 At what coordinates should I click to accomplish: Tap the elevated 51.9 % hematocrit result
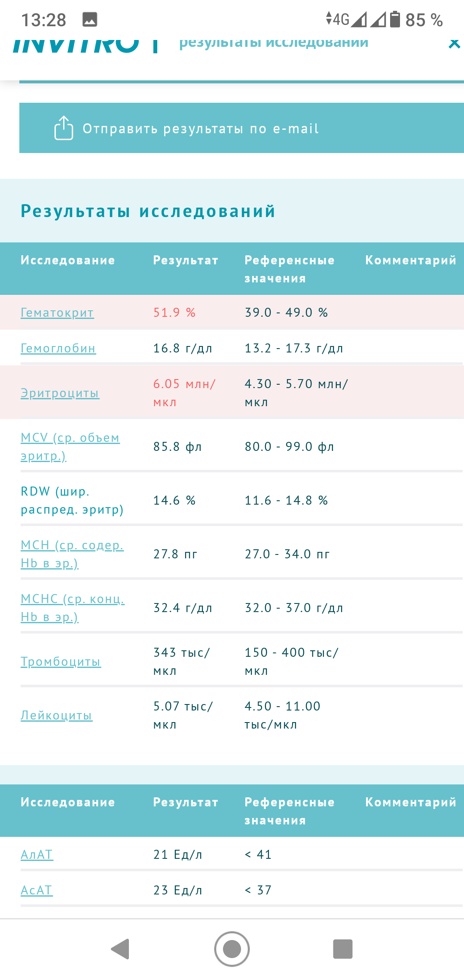pos(174,312)
